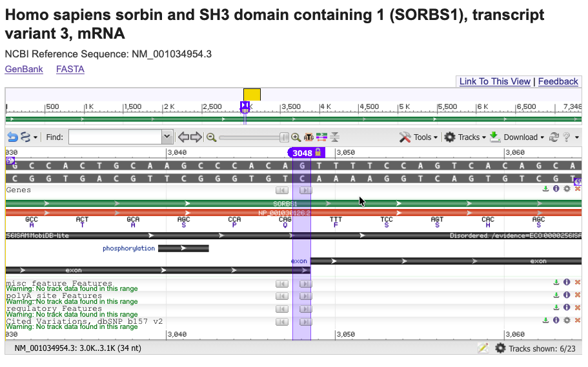The image size is (588, 367).
Task: Remove the regulatory Features track
Action: [578, 308]
